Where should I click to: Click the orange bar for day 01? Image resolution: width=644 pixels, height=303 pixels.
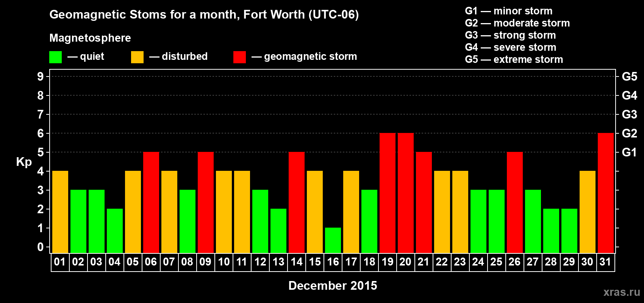click(x=60, y=212)
